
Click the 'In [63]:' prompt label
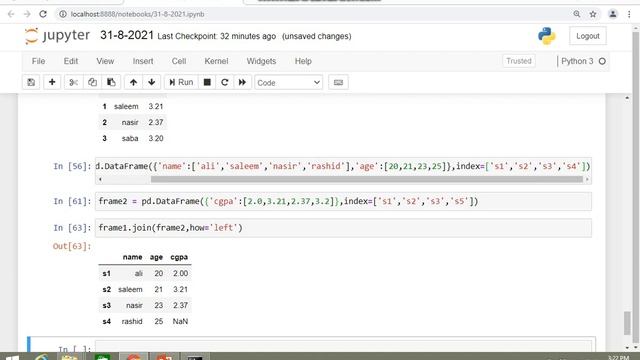(72, 228)
